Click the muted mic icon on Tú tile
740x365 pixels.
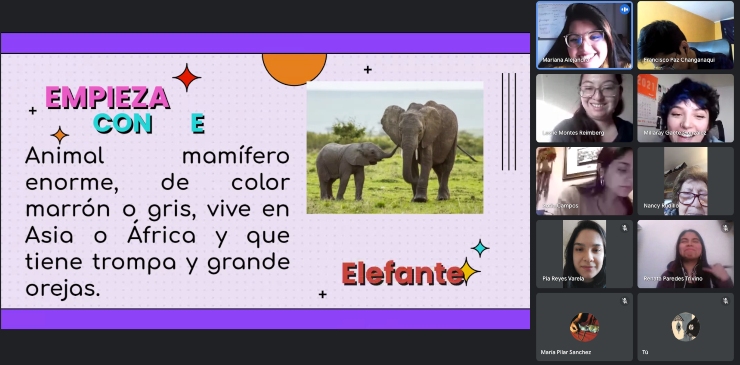point(725,301)
